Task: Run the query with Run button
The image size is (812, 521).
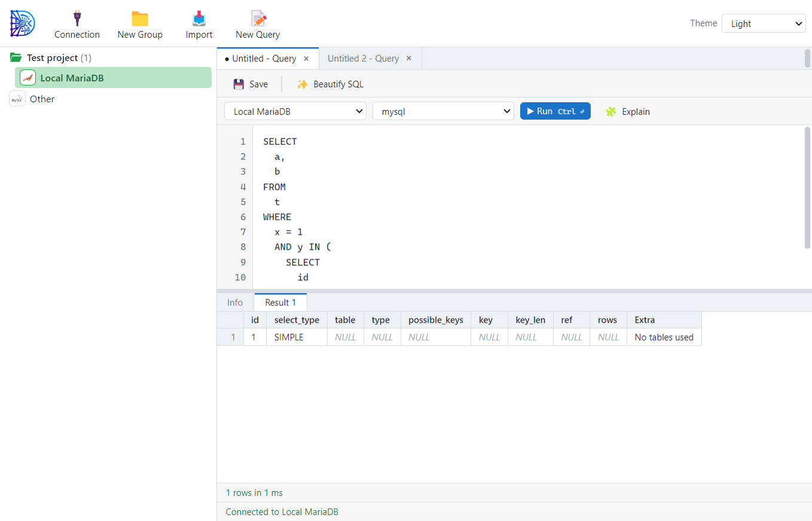Action: (555, 111)
